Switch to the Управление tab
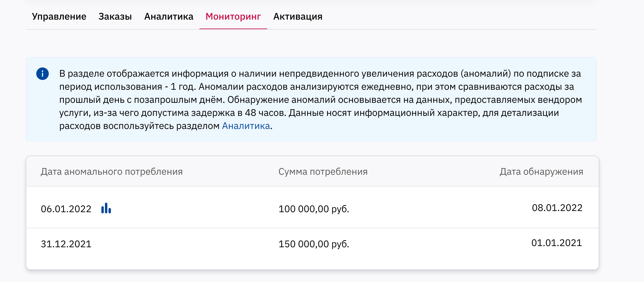644x282 pixels. coord(59,17)
